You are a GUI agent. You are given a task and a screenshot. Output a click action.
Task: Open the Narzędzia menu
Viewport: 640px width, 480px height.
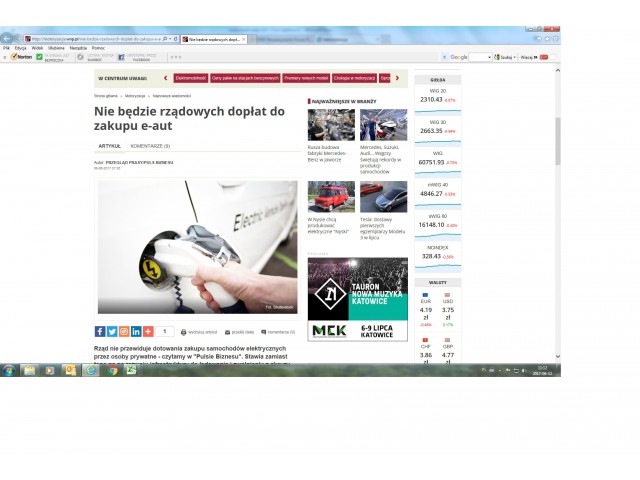pos(78,47)
